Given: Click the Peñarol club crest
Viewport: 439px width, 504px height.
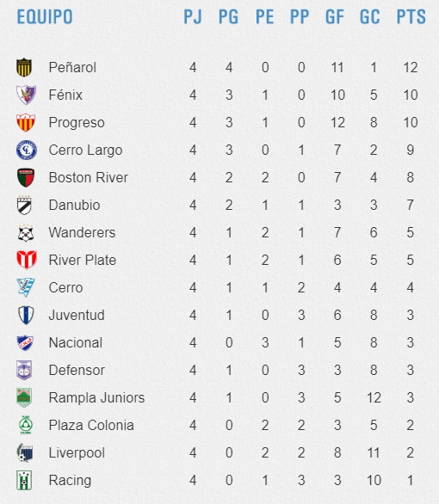Looking at the screenshot, I should click(x=24, y=67).
